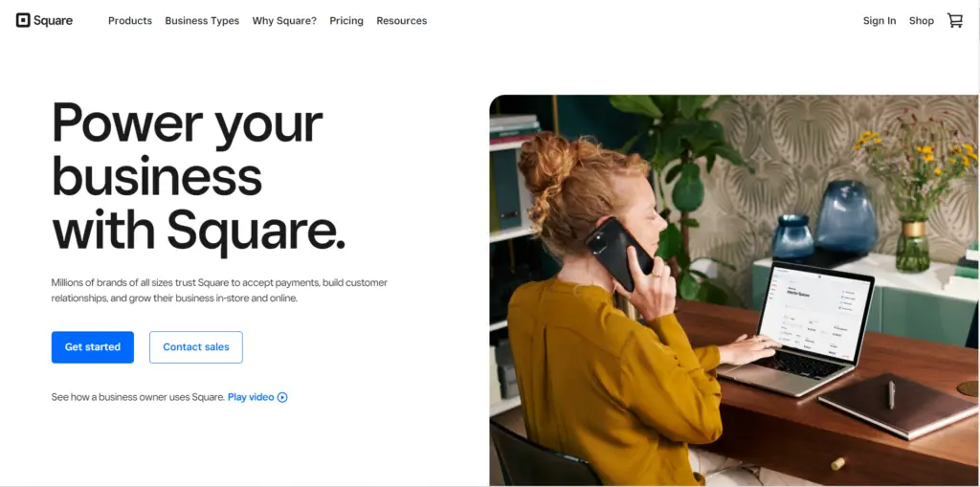Screen dimensions: 980x487
Task: Go to the Pricing page
Action: [346, 21]
